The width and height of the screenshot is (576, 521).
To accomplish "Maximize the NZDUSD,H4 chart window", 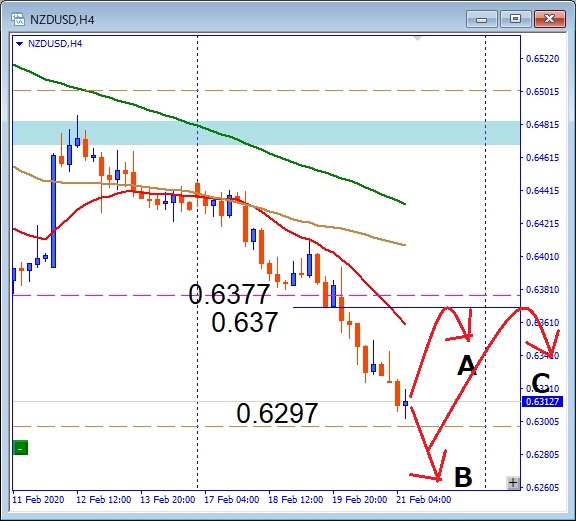I will tap(515, 19).
